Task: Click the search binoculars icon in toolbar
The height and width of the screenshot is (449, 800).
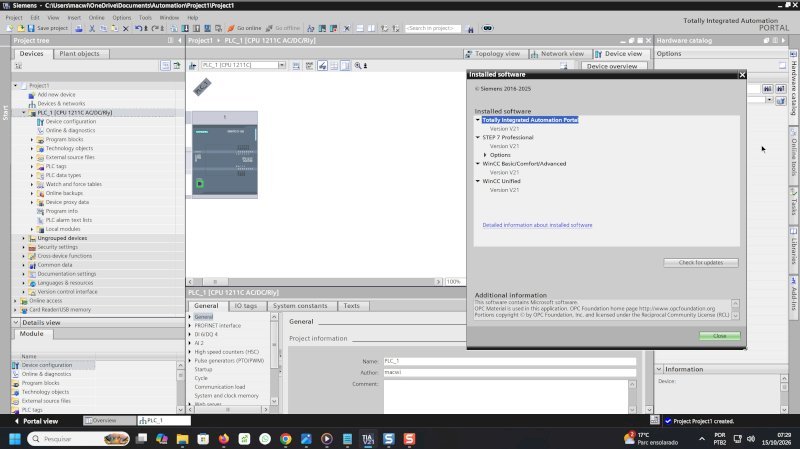Action: pos(470,29)
